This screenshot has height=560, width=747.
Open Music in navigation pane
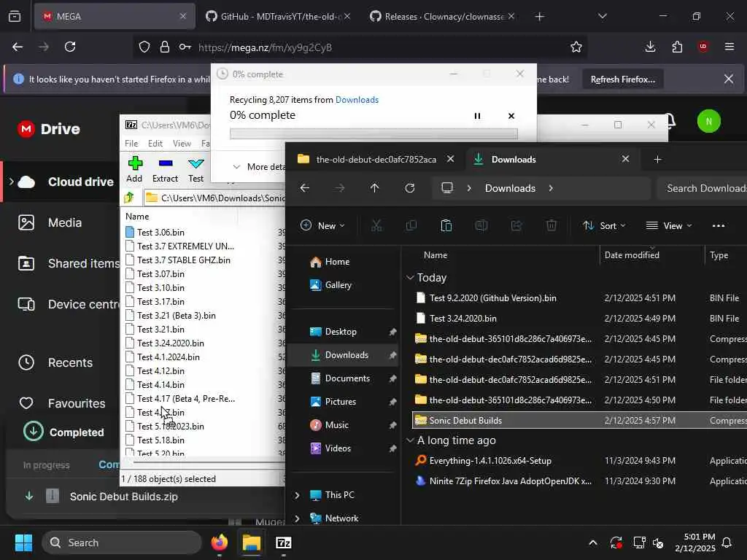329,425
